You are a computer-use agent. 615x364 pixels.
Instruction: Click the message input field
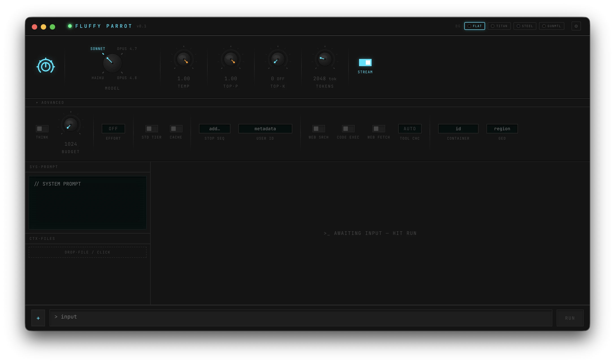301,318
